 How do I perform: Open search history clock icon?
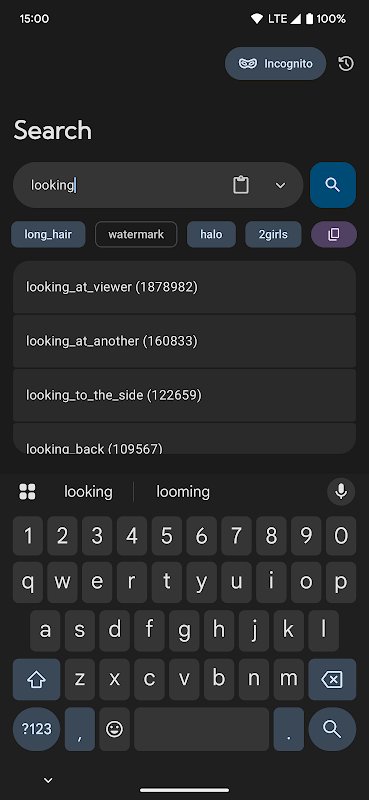[x=346, y=64]
